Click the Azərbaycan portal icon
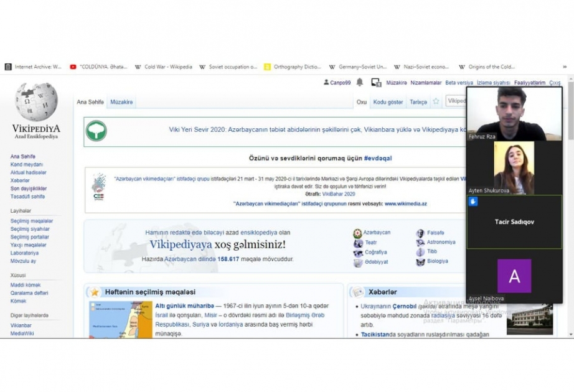 tap(357, 233)
